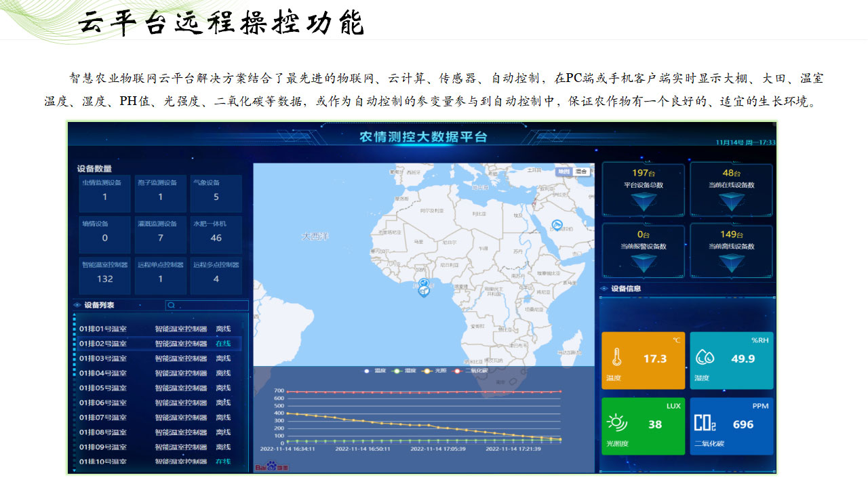Viewport: 868px width, 488px height.
Task: Click the 696 PPM carbon dioxide reading
Action: coord(743,424)
